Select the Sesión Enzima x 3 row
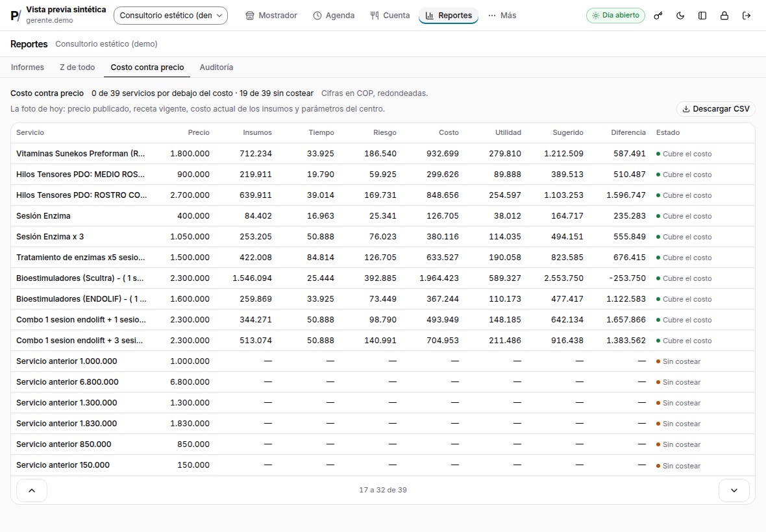766x532 pixels. tap(382, 237)
